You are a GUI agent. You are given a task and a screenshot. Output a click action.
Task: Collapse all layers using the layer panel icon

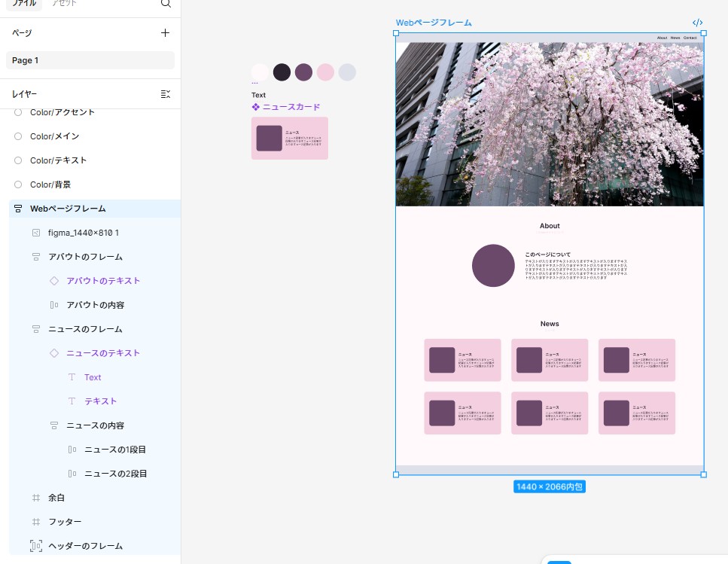tap(166, 94)
